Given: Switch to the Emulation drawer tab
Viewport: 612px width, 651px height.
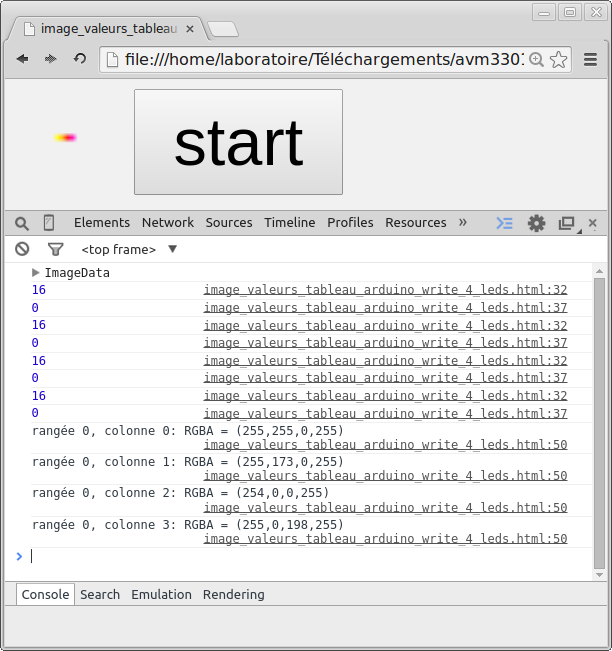Looking at the screenshot, I should pos(161,594).
